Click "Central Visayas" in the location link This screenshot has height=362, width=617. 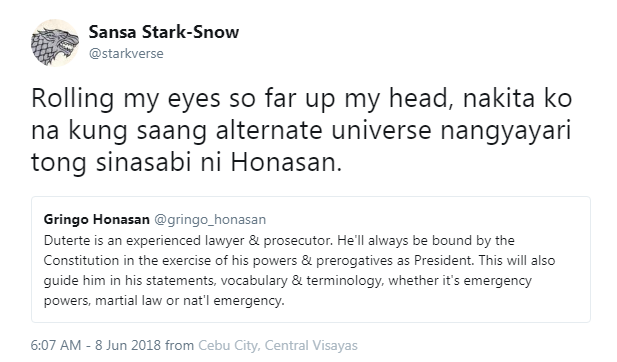click(x=311, y=345)
